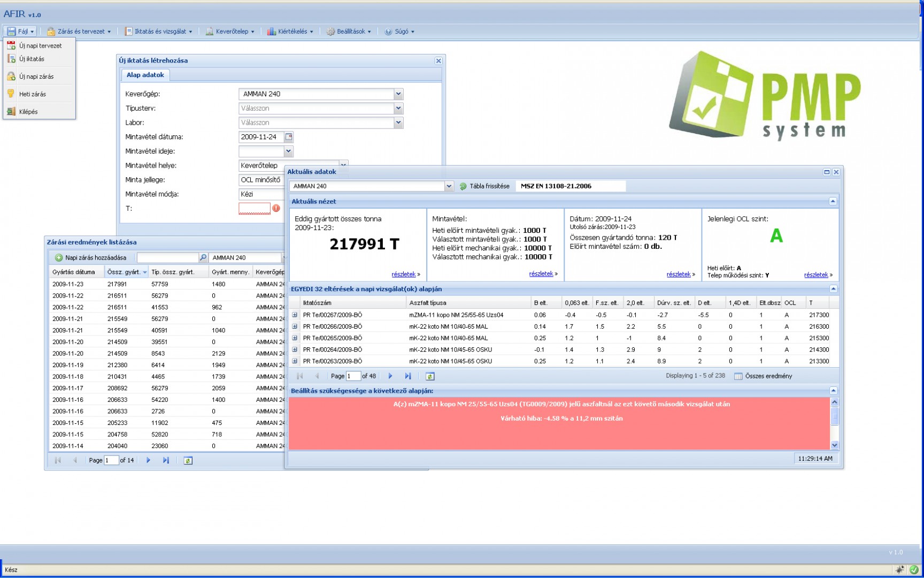The height and width of the screenshot is (578, 924).
Task: Open the Kiértékelés menu
Action: pyautogui.click(x=291, y=32)
